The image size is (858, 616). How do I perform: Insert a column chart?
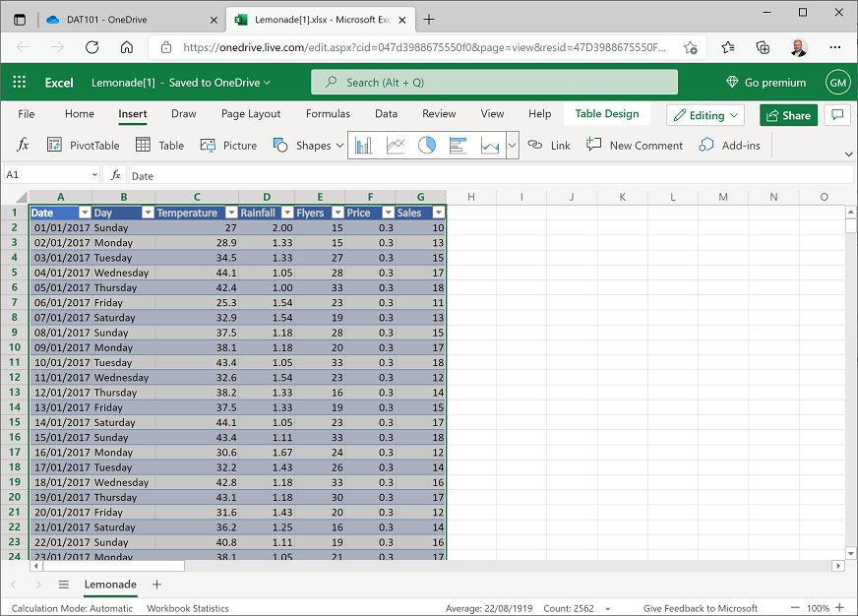pyautogui.click(x=363, y=145)
